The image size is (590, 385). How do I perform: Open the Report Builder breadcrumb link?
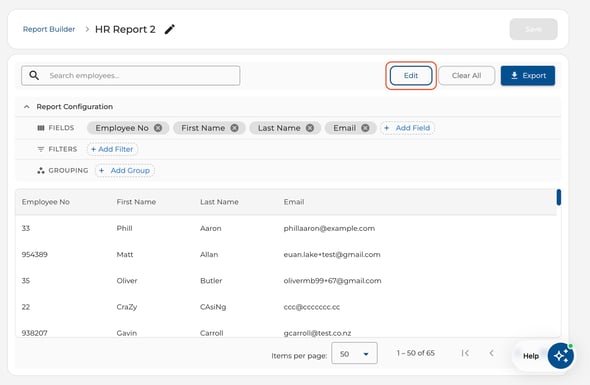pyautogui.click(x=49, y=29)
